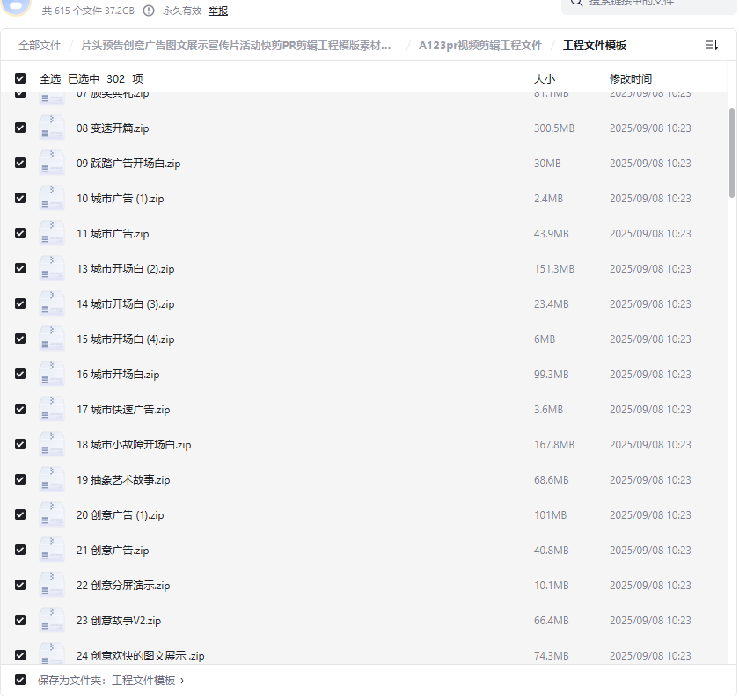Click zip icon of 08 变速开篇.zip
The image size is (739, 700).
click(51, 128)
